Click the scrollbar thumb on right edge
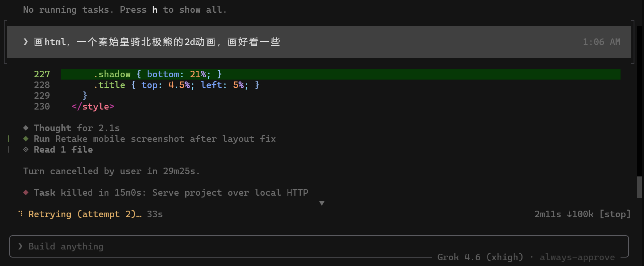This screenshot has height=266, width=644. 639,187
